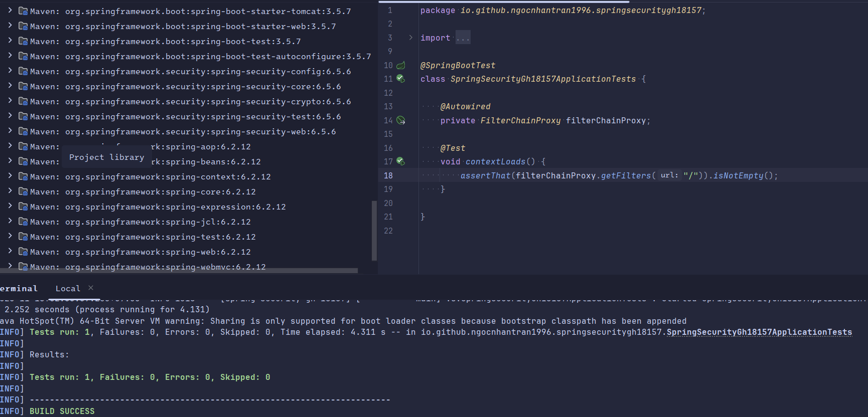
Task: Click library icon of spring-web:6.2.12 entry
Action: tap(23, 252)
